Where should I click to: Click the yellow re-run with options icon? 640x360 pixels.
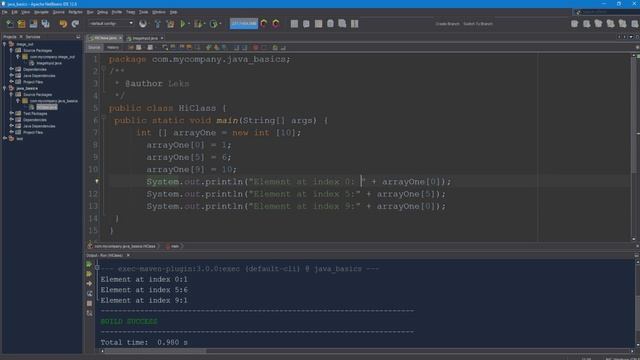89,274
